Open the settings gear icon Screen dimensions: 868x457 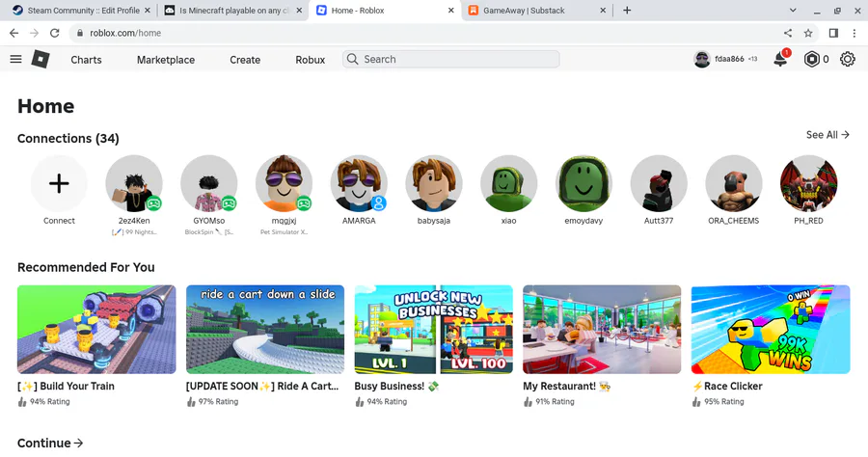[x=848, y=59]
